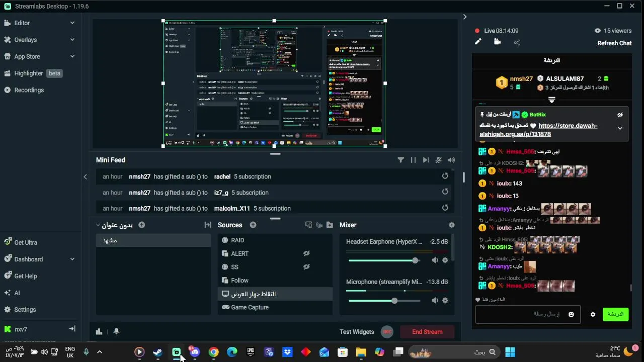644x362 pixels.
Task: Replay the rachel gifted sub alert
Action: 445,176
